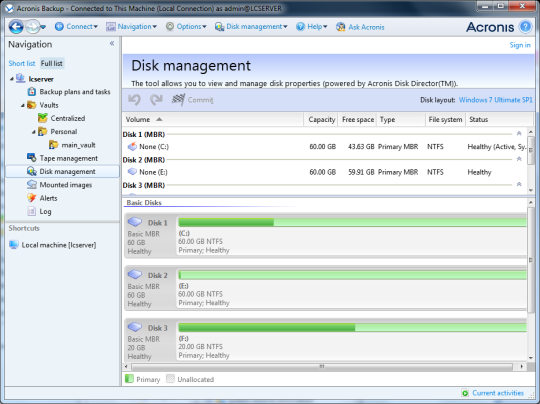Click Local machine [lcserver] shortcut
Viewport: 540px width, 404px height.
coord(59,245)
